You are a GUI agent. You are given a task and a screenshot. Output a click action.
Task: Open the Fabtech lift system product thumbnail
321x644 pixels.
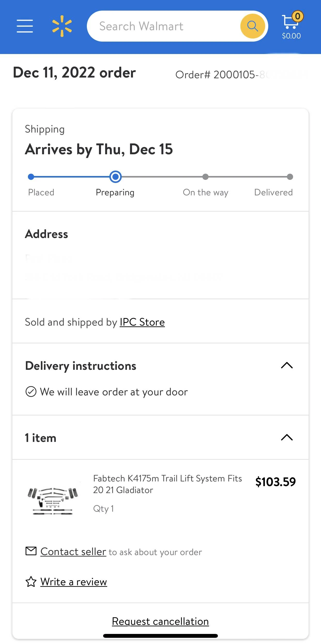pyautogui.click(x=53, y=501)
